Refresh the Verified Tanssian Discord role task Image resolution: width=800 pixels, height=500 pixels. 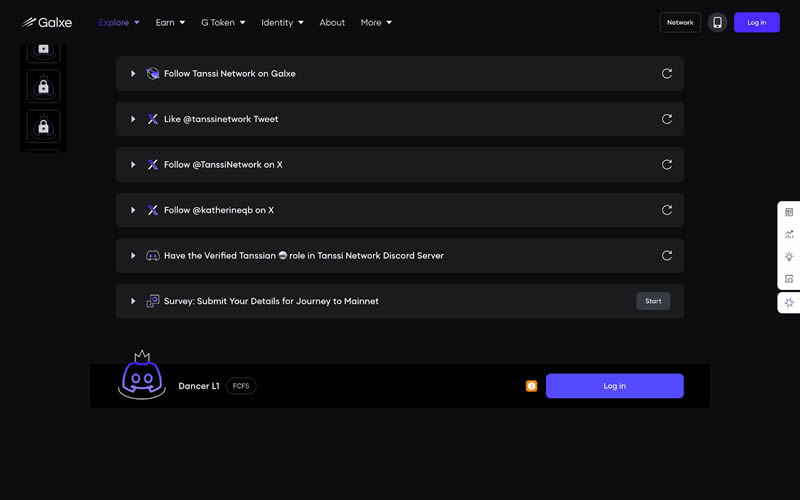pos(666,255)
